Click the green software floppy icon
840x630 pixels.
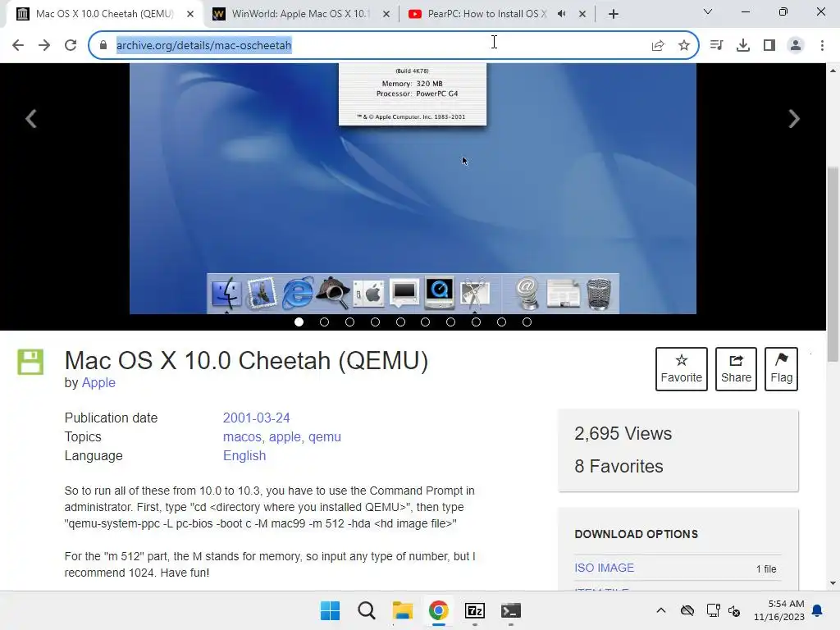pos(30,362)
